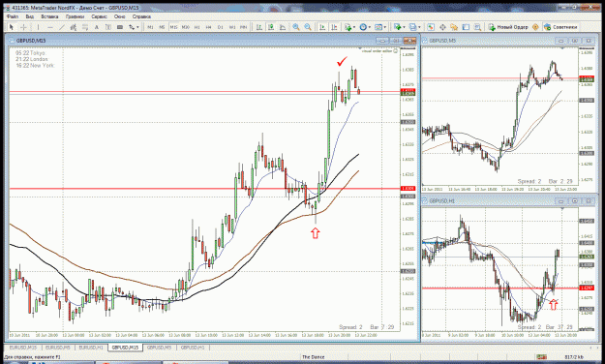The width and height of the screenshot is (605, 364).
Task: Set chart type to line chart
Action: point(283,27)
